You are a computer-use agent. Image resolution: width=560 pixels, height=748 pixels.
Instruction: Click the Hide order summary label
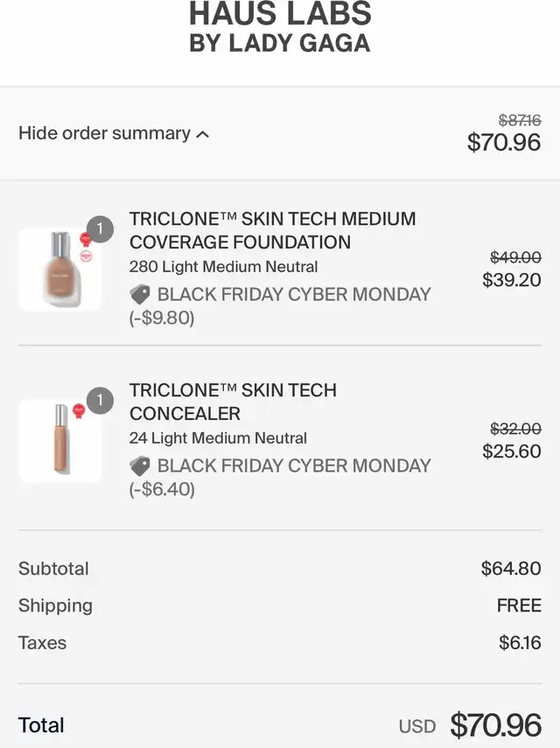[104, 133]
